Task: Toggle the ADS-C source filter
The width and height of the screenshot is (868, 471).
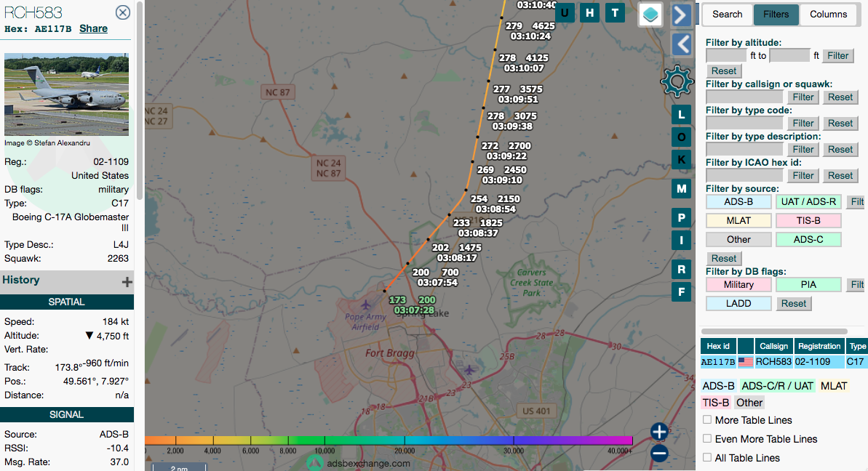Action: click(809, 239)
